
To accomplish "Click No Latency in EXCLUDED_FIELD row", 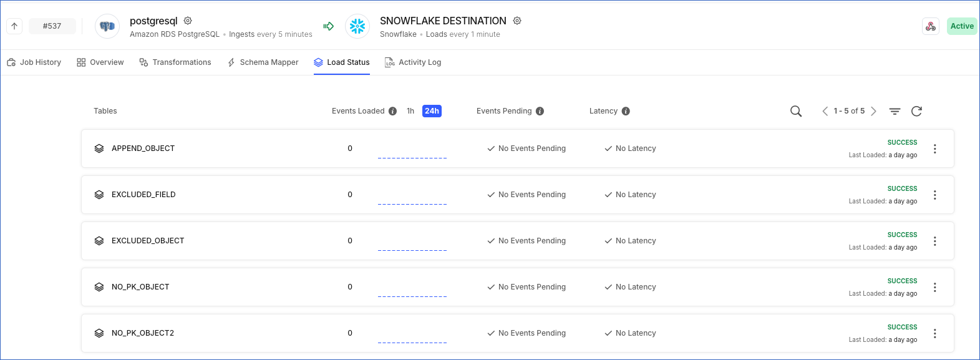I will tap(630, 195).
